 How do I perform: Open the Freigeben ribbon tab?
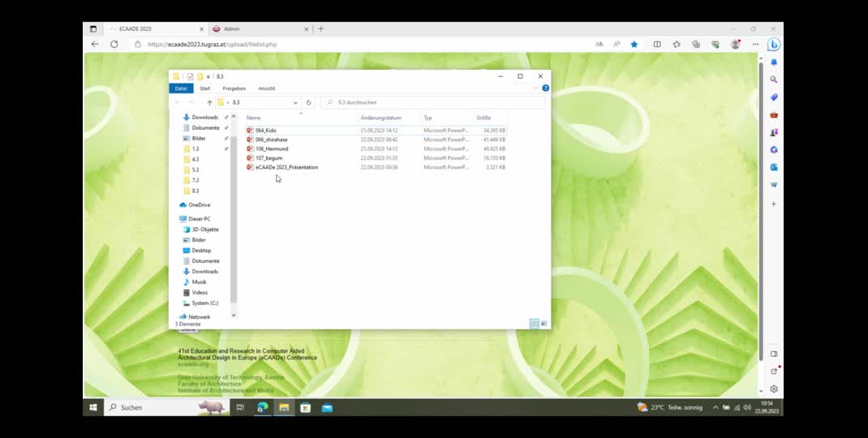coord(234,88)
